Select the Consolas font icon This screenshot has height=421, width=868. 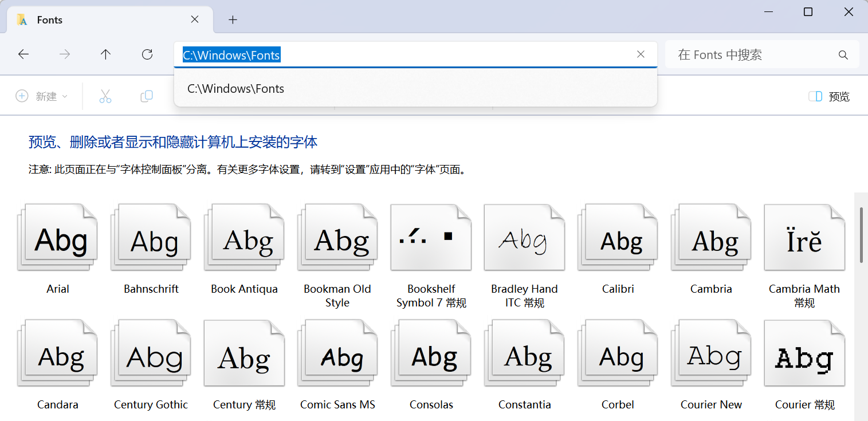(x=431, y=353)
